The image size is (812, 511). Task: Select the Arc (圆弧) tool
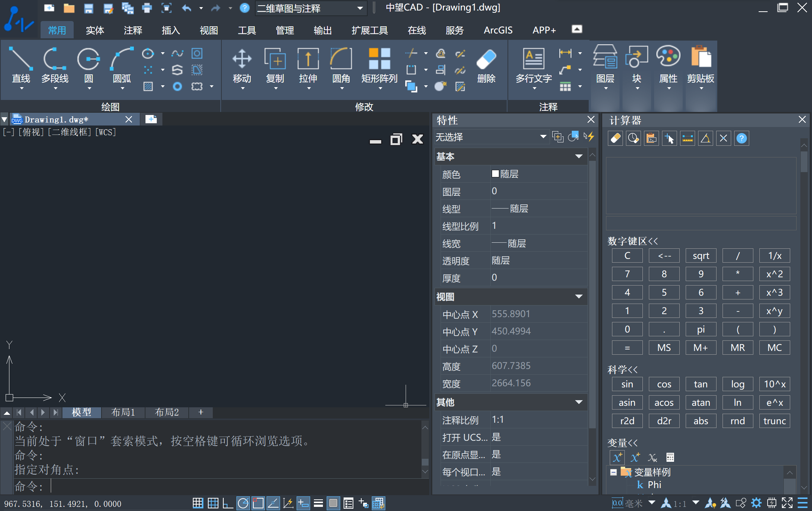coord(122,67)
